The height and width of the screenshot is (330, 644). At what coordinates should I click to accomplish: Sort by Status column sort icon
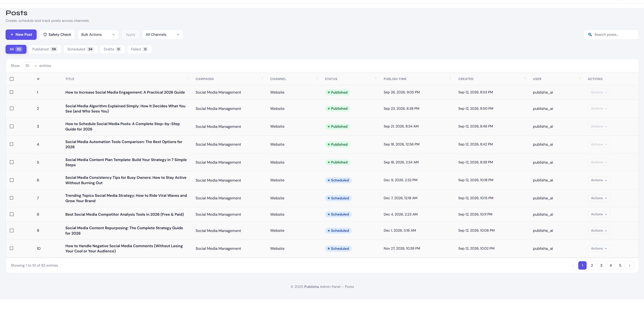[x=376, y=79]
